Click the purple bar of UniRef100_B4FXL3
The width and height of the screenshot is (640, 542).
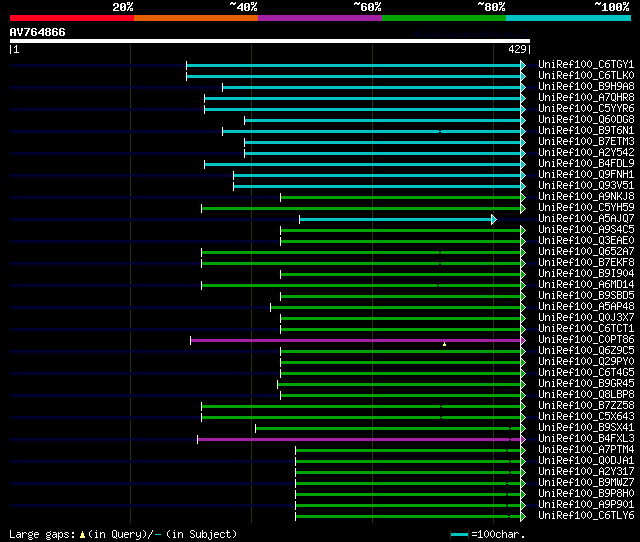359,440
